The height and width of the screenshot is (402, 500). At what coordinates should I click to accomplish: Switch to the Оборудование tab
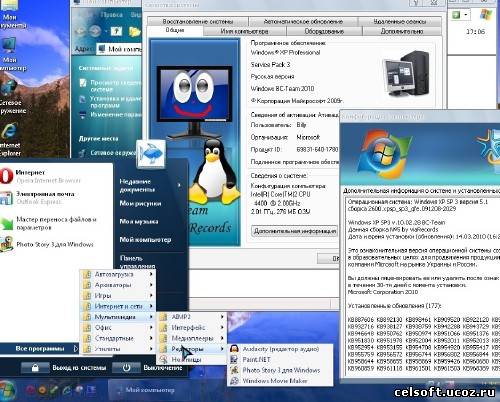[324, 31]
